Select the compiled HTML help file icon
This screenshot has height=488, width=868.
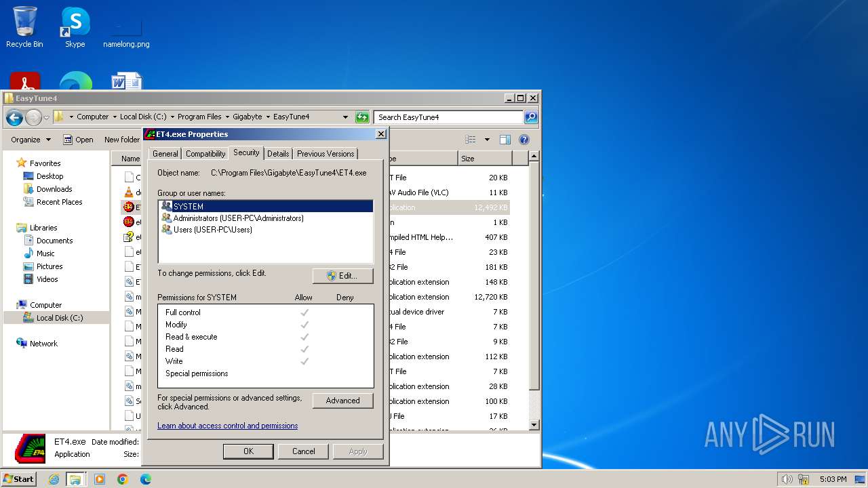coord(129,237)
